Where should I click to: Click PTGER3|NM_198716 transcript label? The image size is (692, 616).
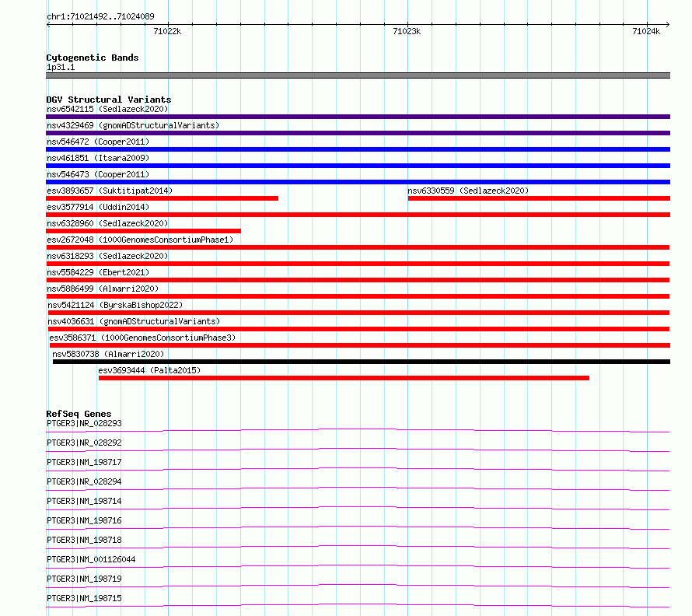click(84, 520)
